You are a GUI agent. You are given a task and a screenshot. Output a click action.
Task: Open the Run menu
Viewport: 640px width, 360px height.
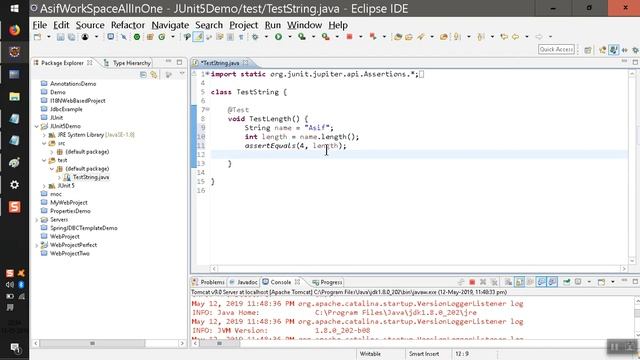(x=273, y=25)
